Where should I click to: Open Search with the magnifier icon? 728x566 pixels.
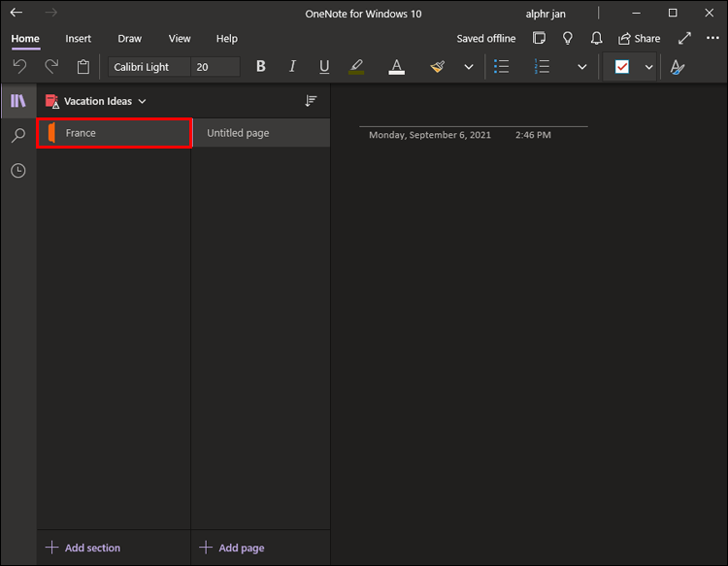17,136
